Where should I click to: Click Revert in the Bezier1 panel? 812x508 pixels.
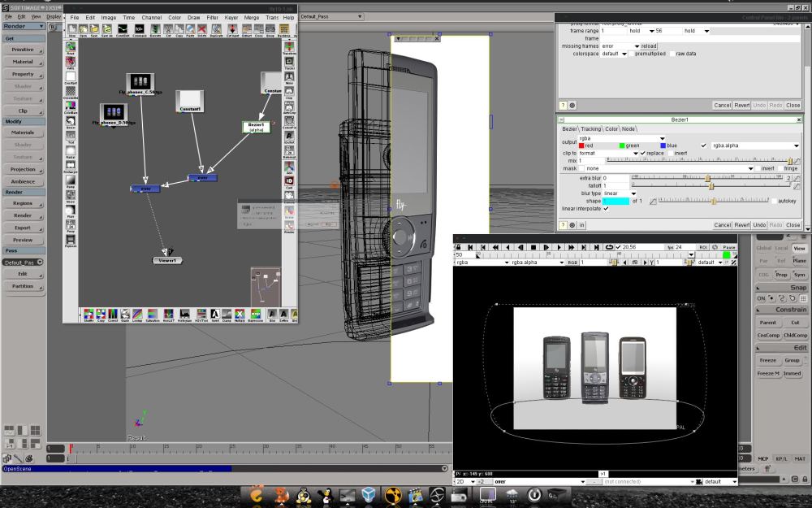[741, 225]
